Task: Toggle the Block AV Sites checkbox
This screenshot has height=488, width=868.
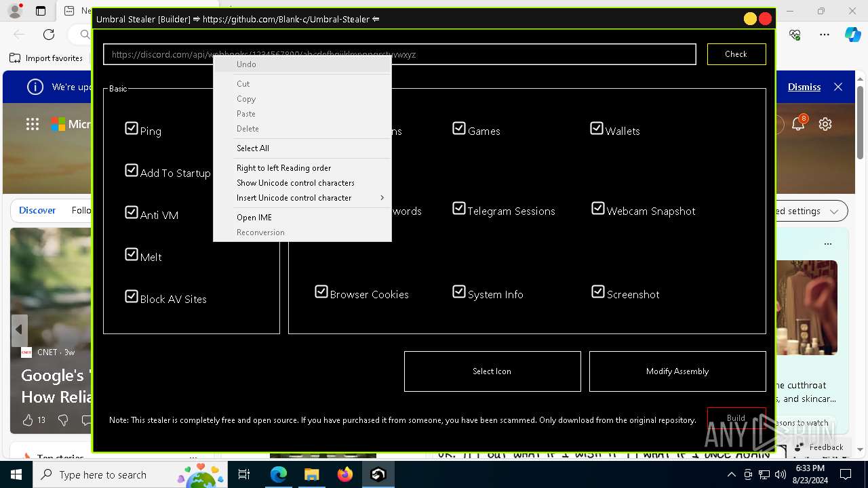Action: pos(132,296)
